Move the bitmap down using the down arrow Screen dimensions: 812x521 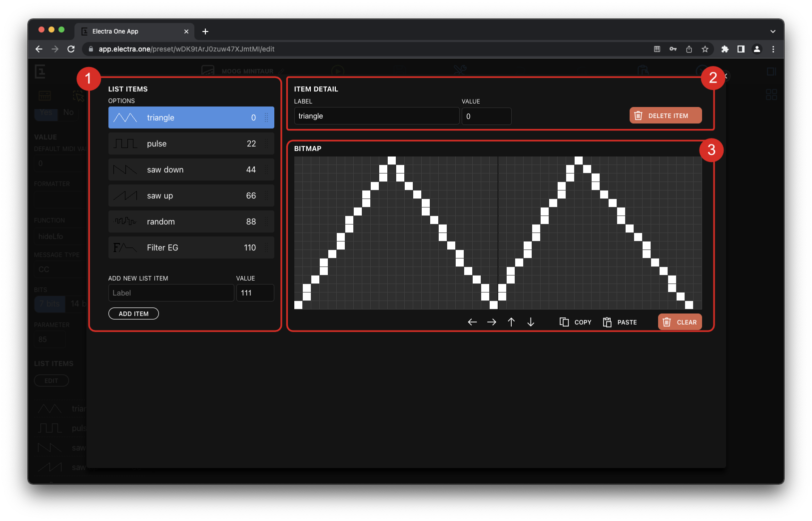click(531, 322)
